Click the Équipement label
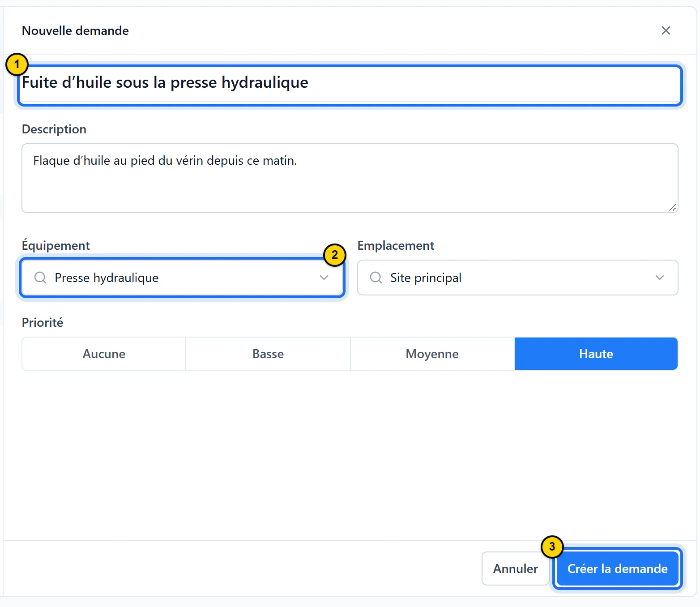The height and width of the screenshot is (607, 700). coord(56,245)
